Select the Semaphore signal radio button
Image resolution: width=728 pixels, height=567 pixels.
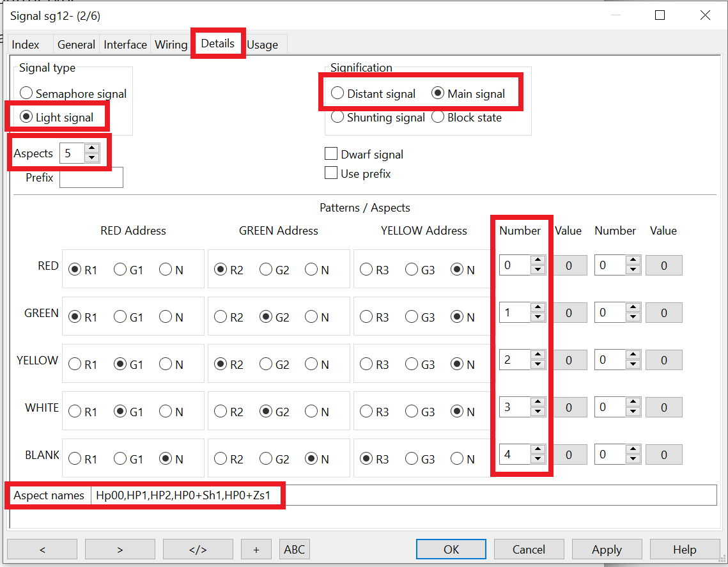pos(27,94)
